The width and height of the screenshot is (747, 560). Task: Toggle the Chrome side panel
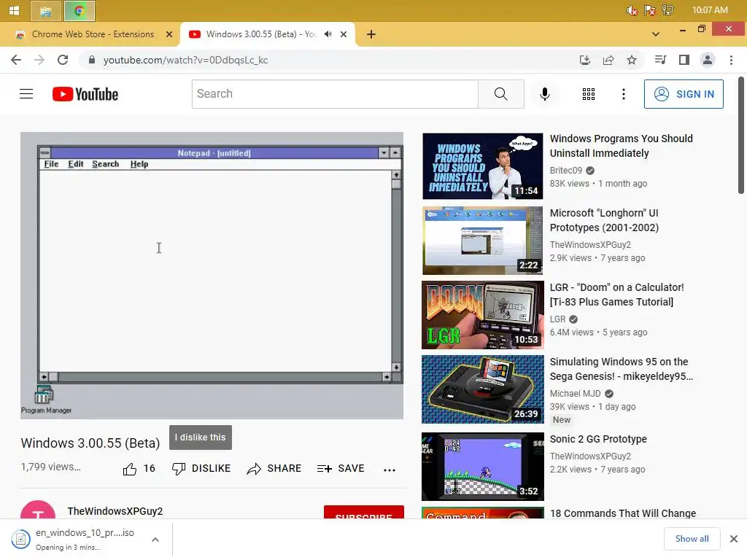point(684,60)
